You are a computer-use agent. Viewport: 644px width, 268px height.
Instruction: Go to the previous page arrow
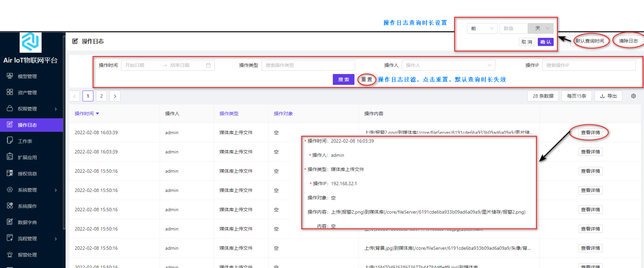[x=74, y=96]
